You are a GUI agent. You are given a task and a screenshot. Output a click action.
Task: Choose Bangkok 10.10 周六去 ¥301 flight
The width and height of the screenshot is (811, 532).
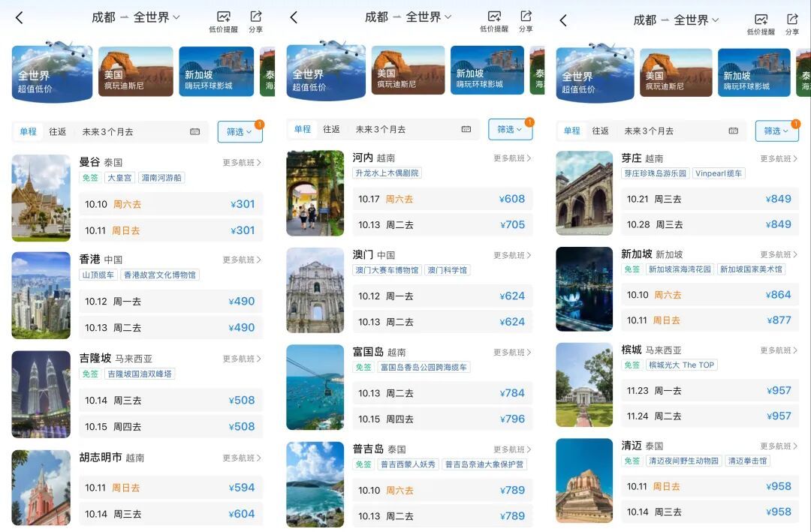[170, 204]
